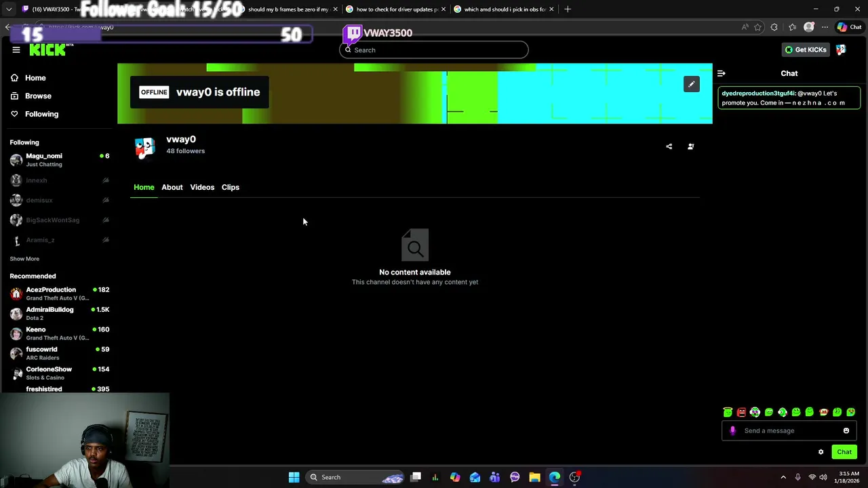Click the browser favorites star icon
The width and height of the screenshot is (868, 488).
pos(757,27)
